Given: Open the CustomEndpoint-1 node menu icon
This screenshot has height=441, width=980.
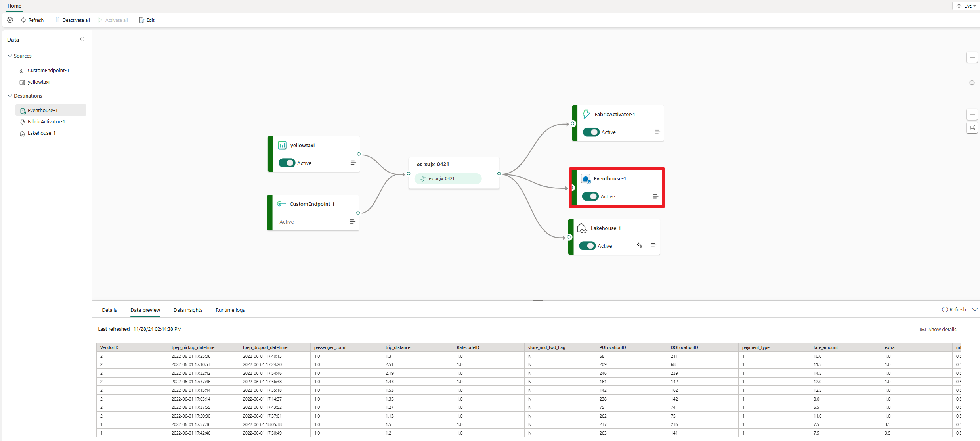Looking at the screenshot, I should [352, 222].
